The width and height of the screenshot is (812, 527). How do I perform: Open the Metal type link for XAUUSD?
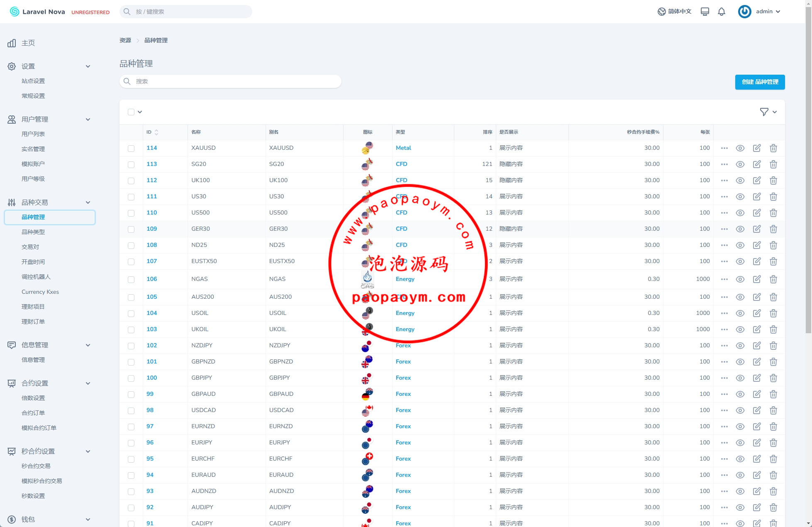tap(403, 148)
